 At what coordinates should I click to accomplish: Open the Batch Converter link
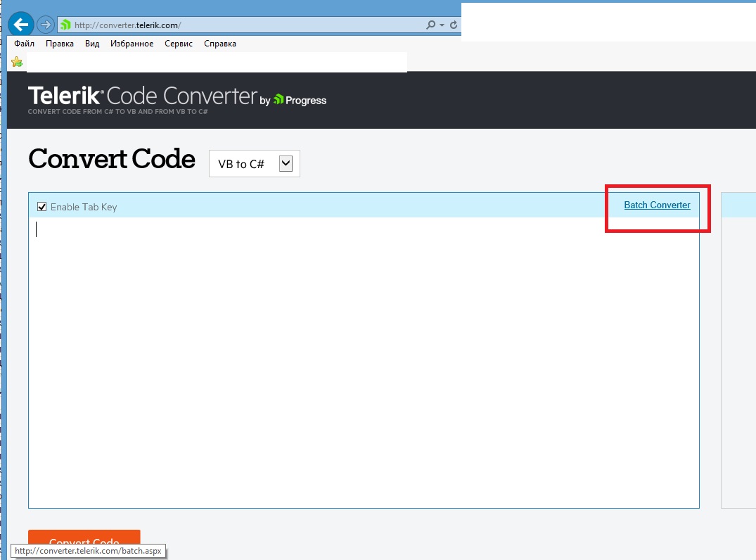[x=657, y=205]
